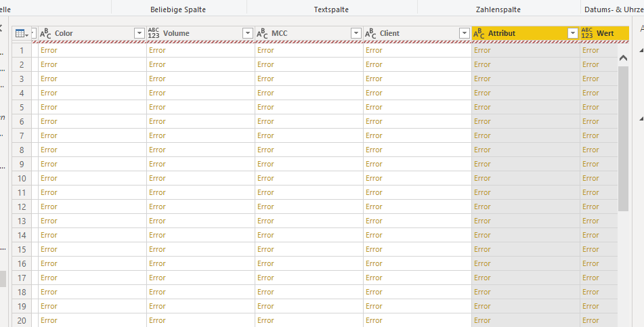Image resolution: width=644 pixels, height=327 pixels.
Task: Click Error cell in Client column row 18
Action: 418,292
